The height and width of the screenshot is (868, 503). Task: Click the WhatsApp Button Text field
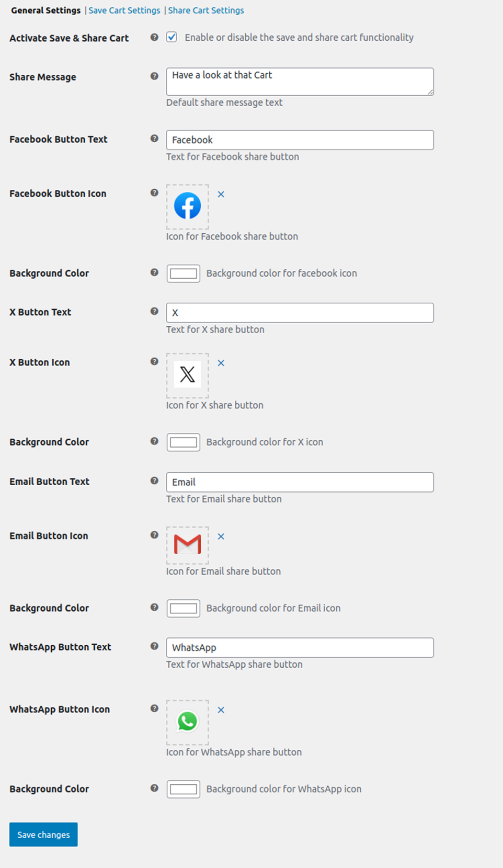tap(300, 648)
